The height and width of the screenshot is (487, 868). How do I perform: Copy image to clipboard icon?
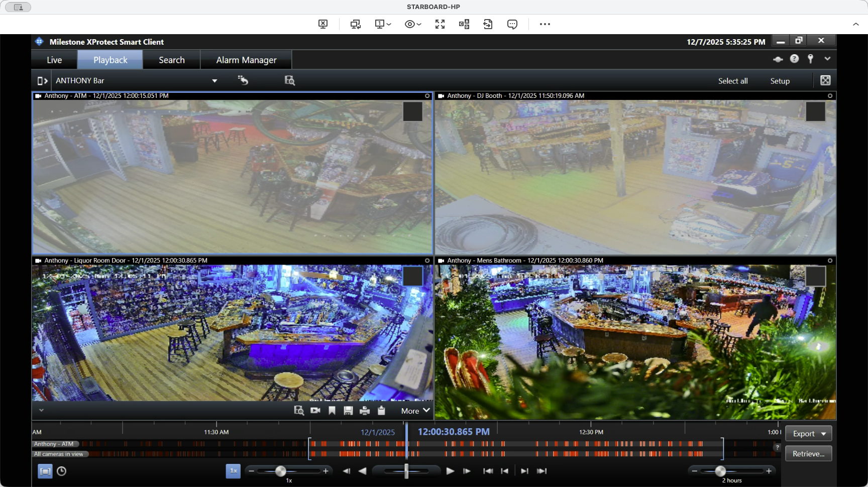[381, 411]
